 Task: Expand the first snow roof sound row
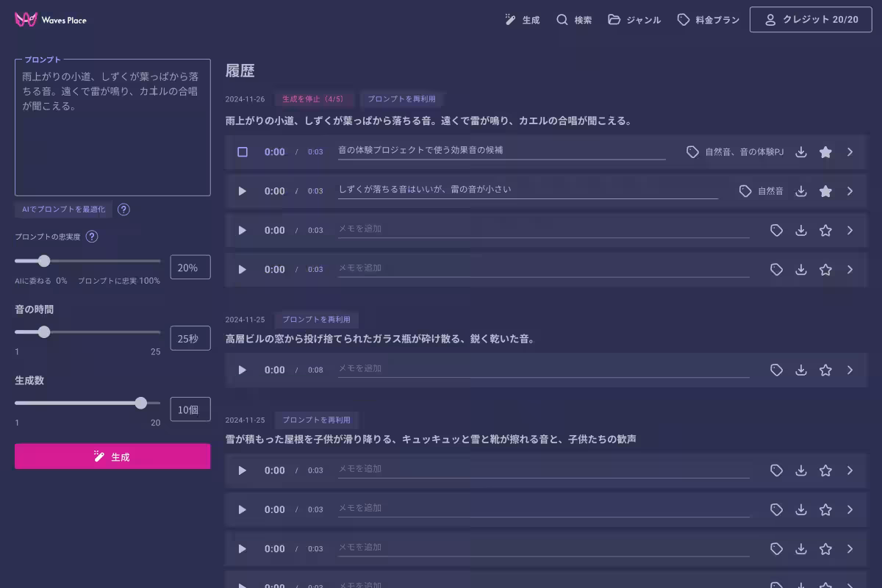point(850,470)
